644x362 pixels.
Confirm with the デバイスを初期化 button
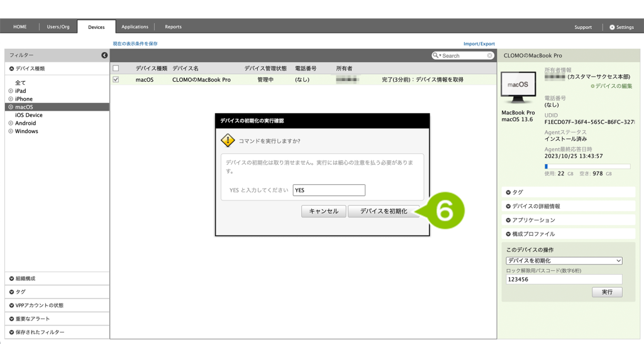(384, 211)
